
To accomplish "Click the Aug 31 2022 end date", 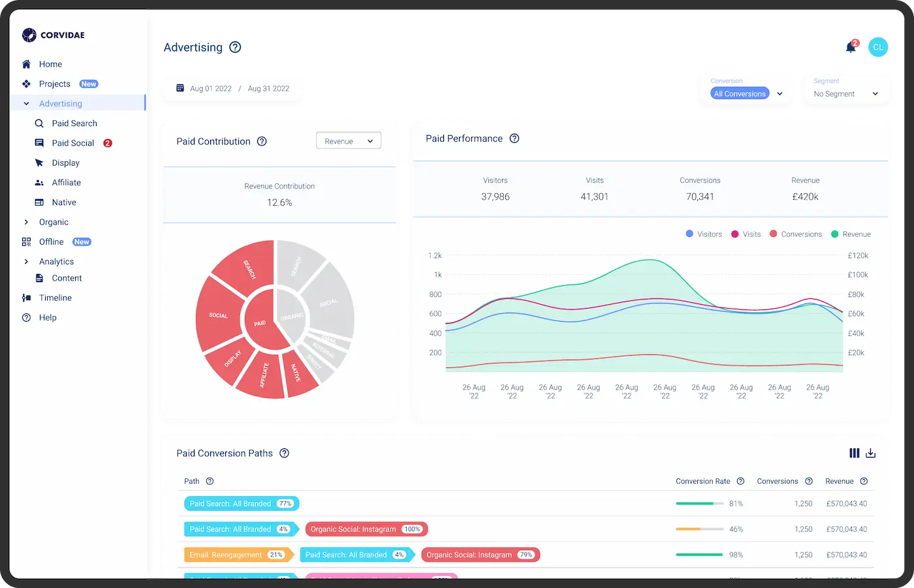I will pos(268,89).
